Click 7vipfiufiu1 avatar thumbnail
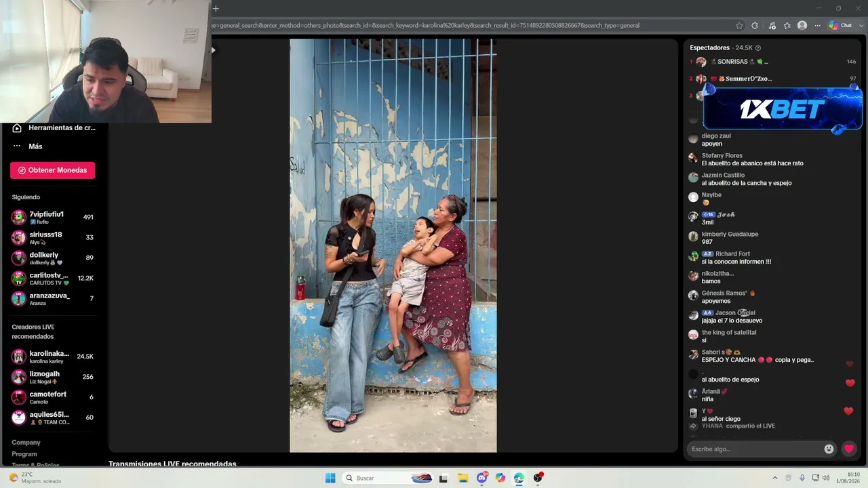This screenshot has height=488, width=868. pyautogui.click(x=19, y=218)
